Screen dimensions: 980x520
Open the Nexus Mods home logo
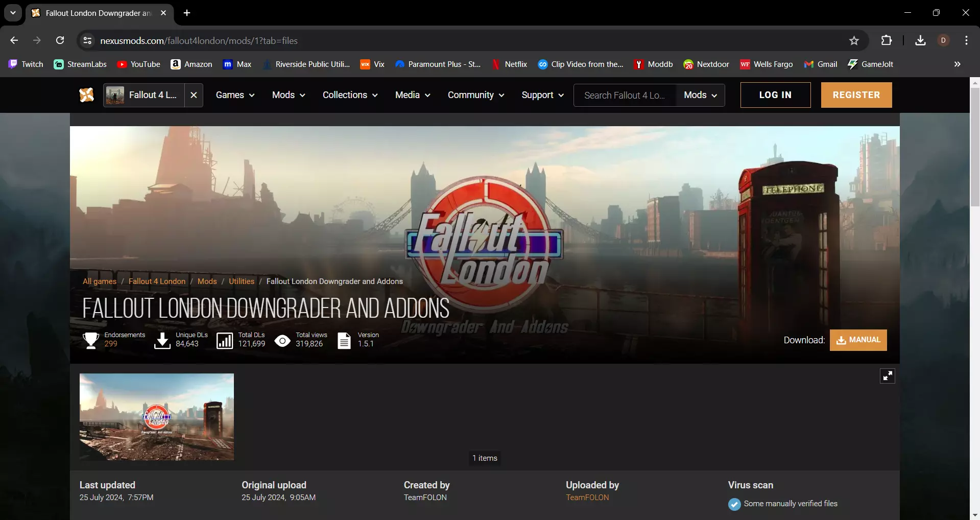point(87,95)
